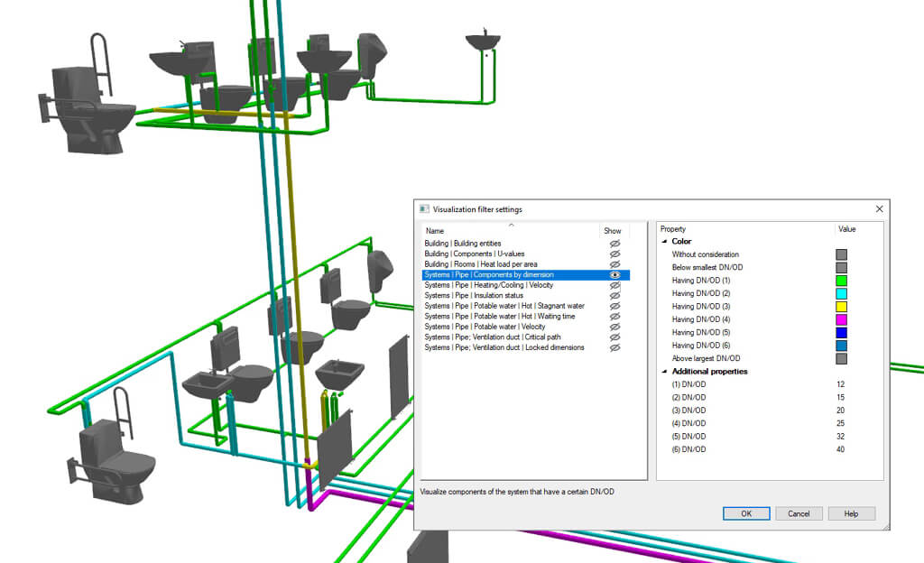924x563 pixels.
Task: Pick the magenta Having DN/OD (4) swatch
Action: 841,319
